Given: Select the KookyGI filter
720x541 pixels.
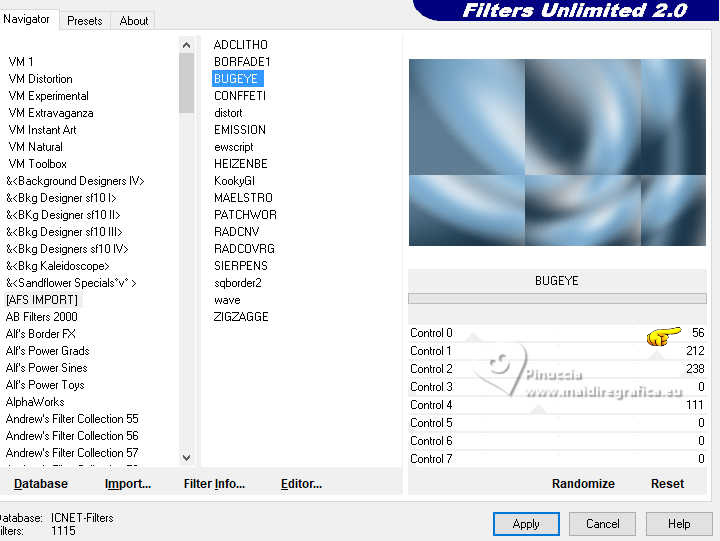Looking at the screenshot, I should pyautogui.click(x=234, y=180).
